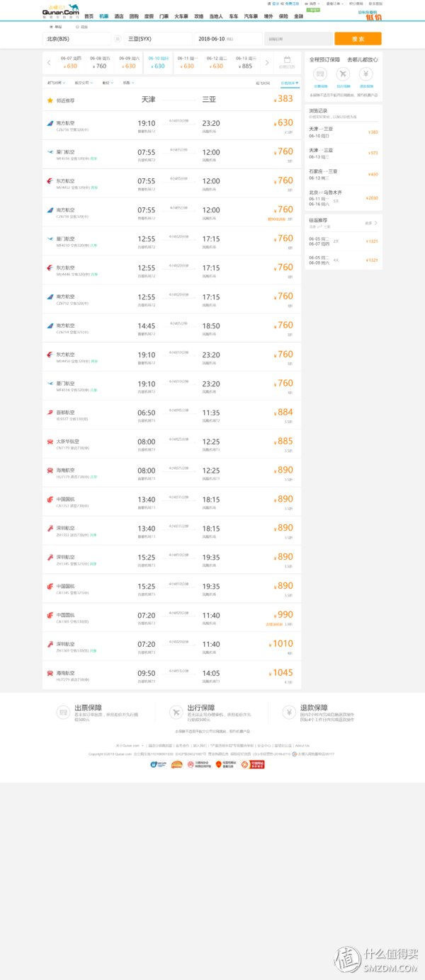Click the airplane guarantee icon in sidebar
425x980 pixels.
tap(343, 74)
